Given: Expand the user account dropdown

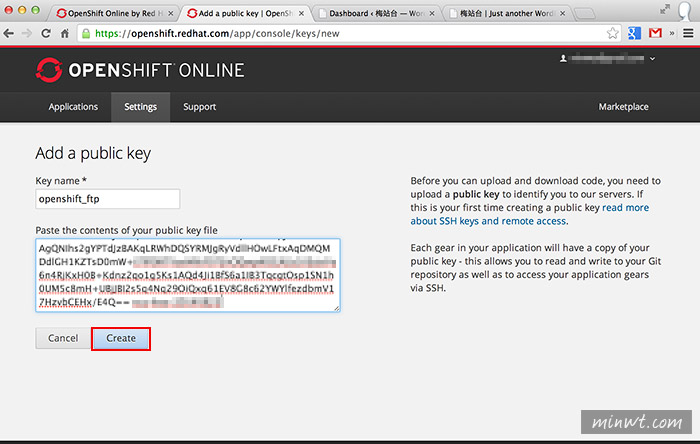Looking at the screenshot, I should [652, 58].
